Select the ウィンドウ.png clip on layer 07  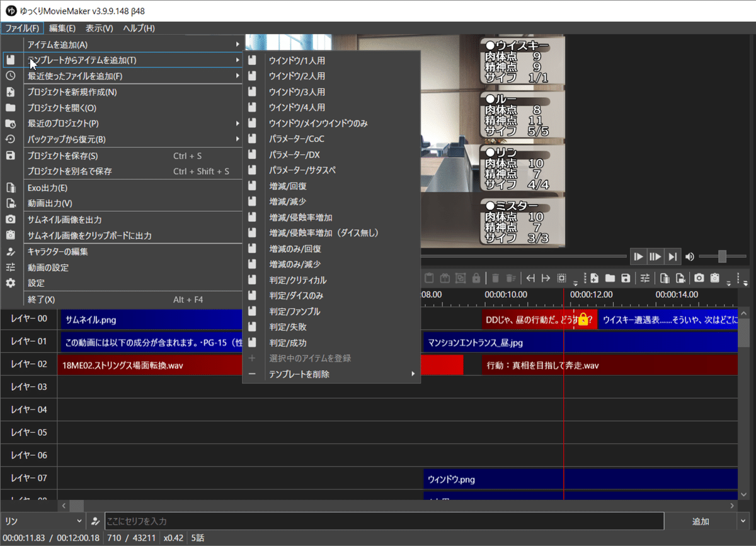pos(580,479)
